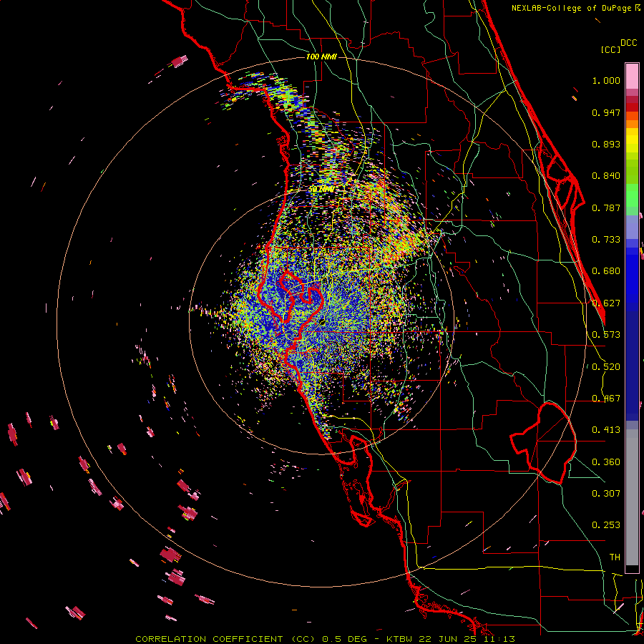Image resolution: width=644 pixels, height=644 pixels.
Task: Select the 0.787 scale value
Action: (x=606, y=208)
